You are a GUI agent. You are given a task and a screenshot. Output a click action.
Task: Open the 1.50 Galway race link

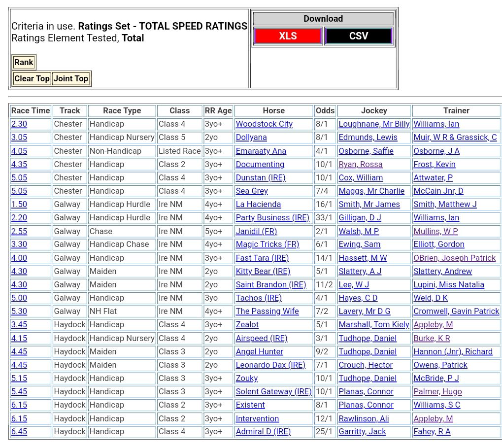click(x=19, y=205)
